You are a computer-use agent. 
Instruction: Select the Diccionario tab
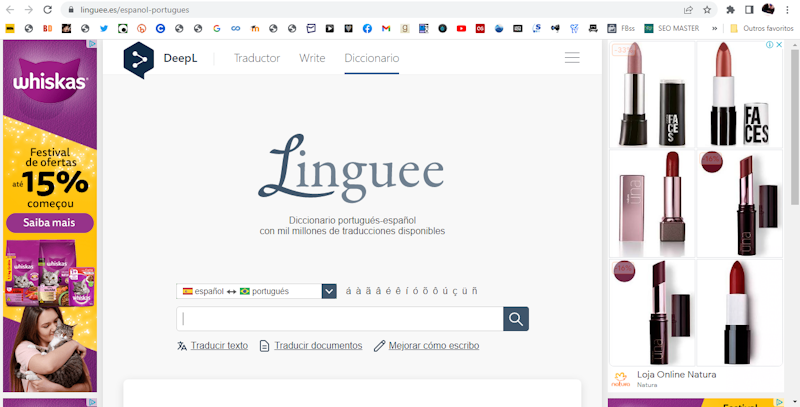(x=371, y=58)
